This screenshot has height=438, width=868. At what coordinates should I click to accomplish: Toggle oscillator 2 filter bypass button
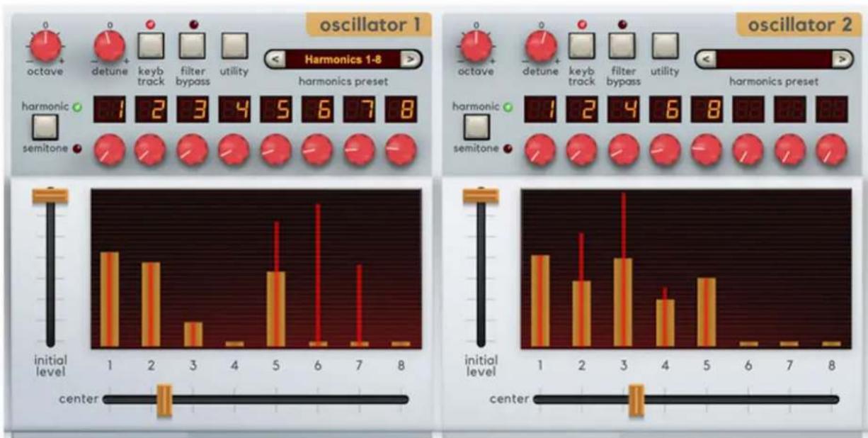pos(623,45)
